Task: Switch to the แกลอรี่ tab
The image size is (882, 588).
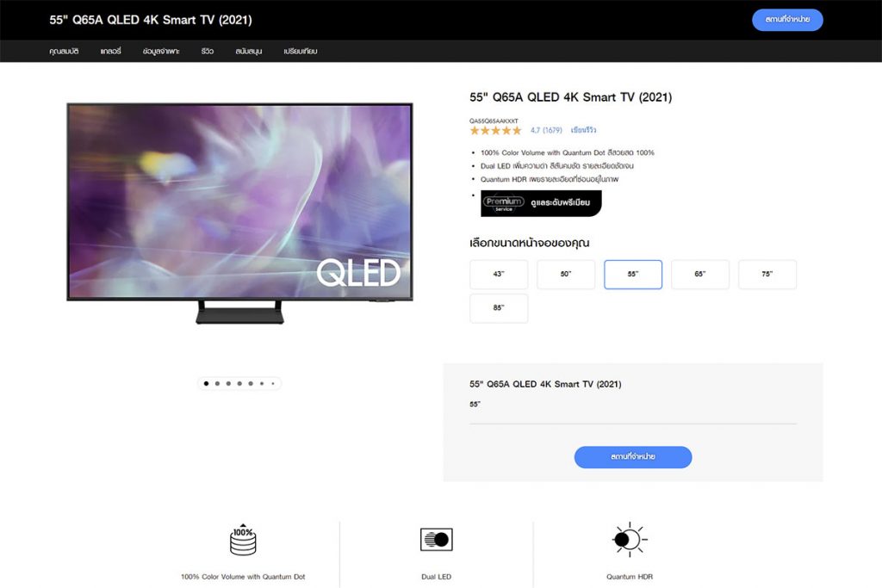Action: 110,51
